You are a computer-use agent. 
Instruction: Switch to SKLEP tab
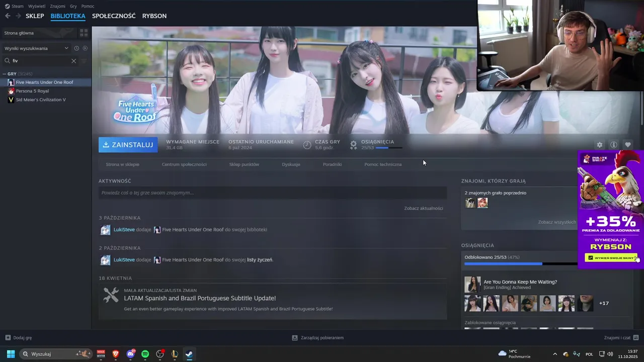tap(35, 16)
